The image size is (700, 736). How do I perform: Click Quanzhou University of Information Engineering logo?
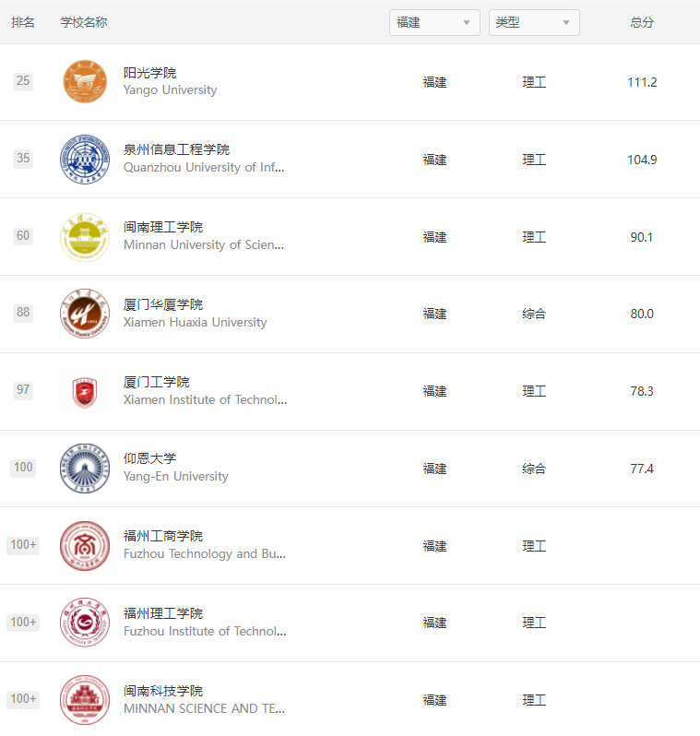(x=85, y=159)
